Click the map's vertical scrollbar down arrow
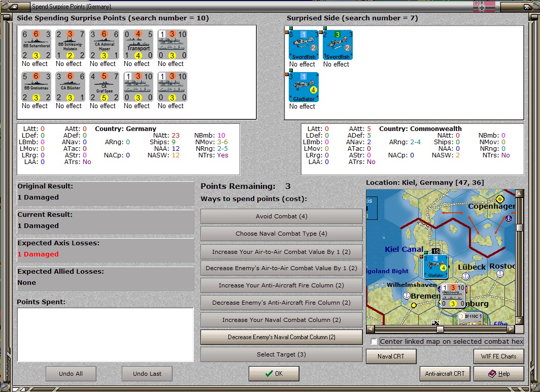The width and height of the screenshot is (540, 392). click(x=519, y=321)
